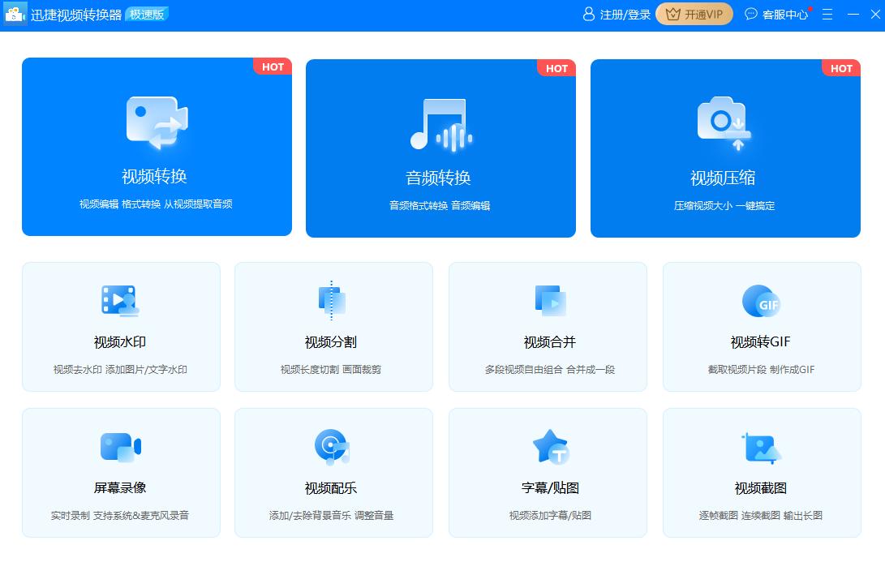Viewport: 885px width, 588px height.
Task: Open the 视频转换 video conversion tool
Action: coord(157,146)
